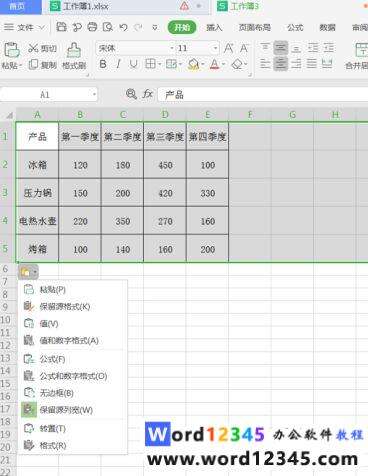Click the 第四季度 header cell
Screen dimensions: 368x476
coord(207,136)
